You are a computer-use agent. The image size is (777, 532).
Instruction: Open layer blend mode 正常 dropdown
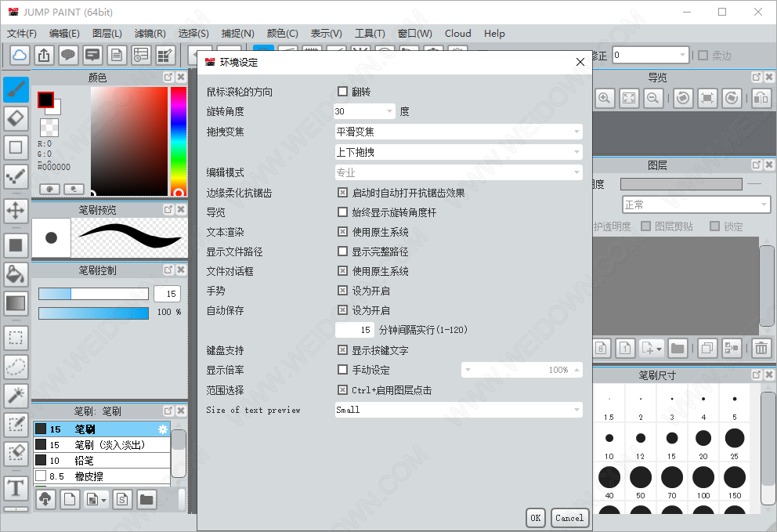(x=696, y=204)
